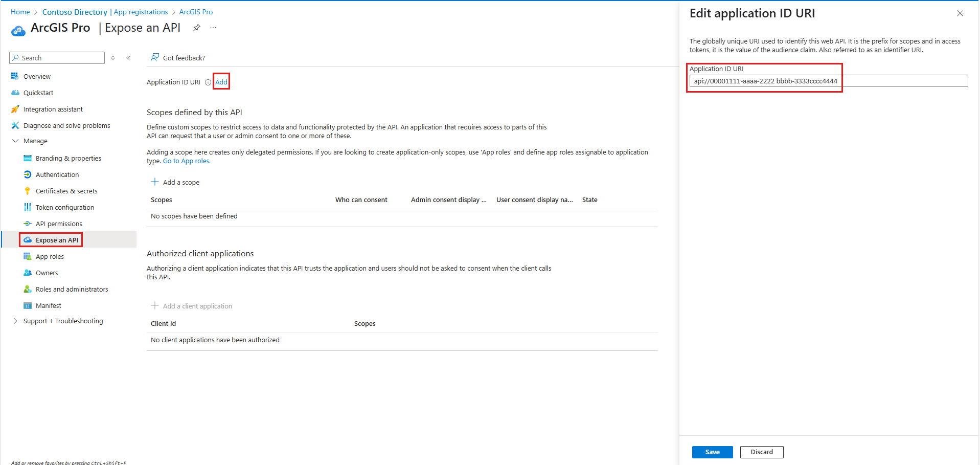The image size is (980, 465).
Task: Click the sidebar Search box
Action: [57, 58]
